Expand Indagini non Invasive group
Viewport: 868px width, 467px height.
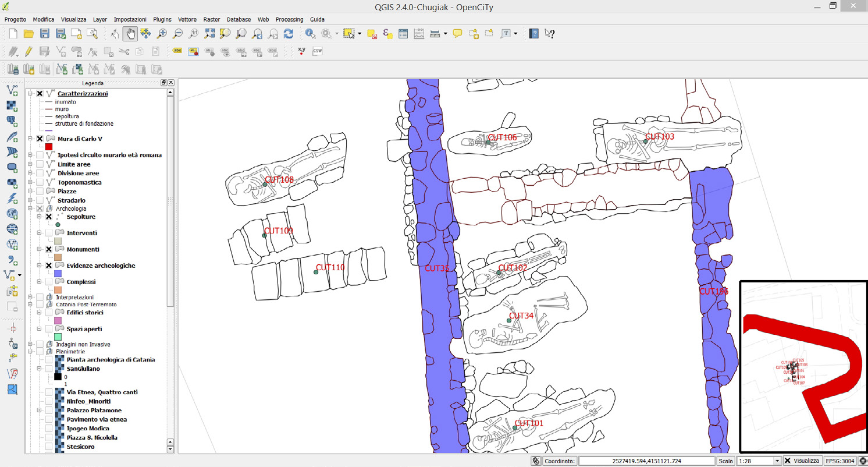pos(30,344)
